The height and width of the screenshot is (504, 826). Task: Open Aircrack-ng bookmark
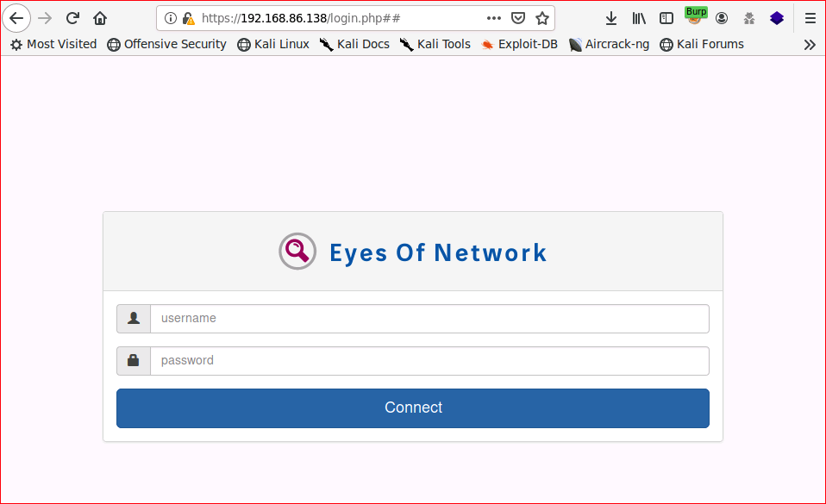click(x=609, y=44)
